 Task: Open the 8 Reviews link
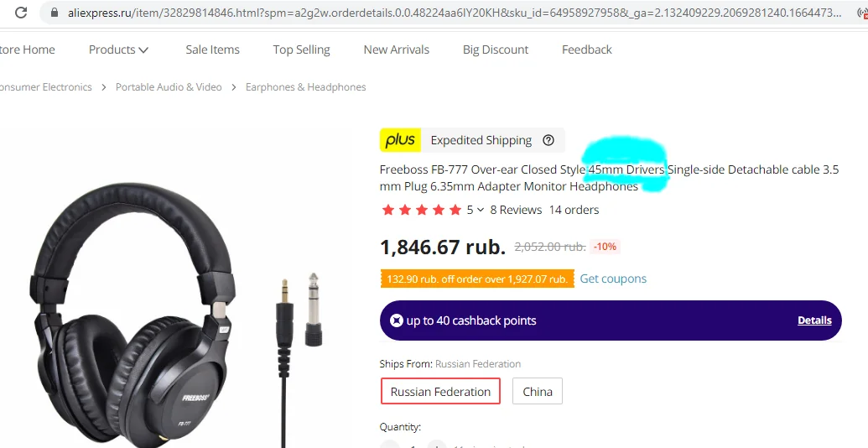click(516, 210)
